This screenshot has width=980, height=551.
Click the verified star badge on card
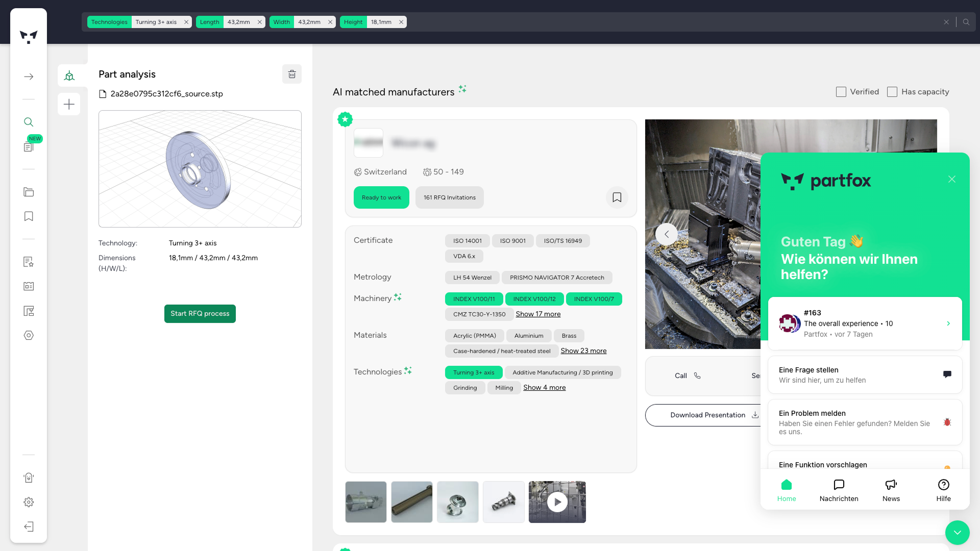point(345,119)
